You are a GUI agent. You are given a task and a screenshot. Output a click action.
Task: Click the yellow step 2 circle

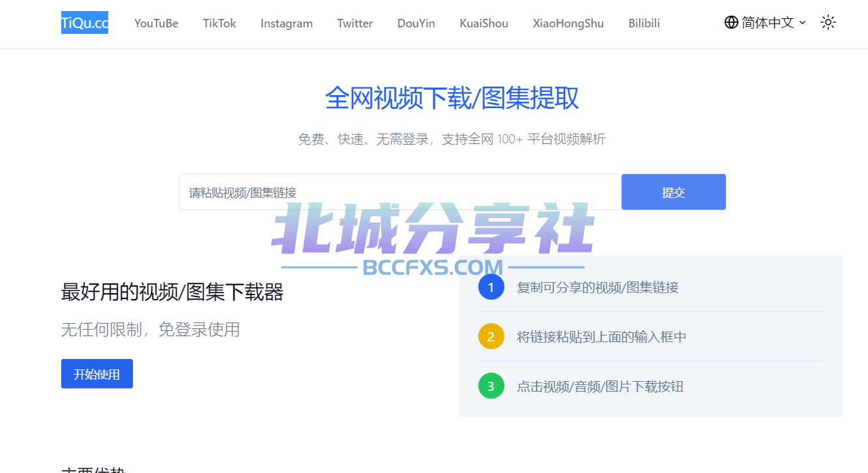pos(491,336)
